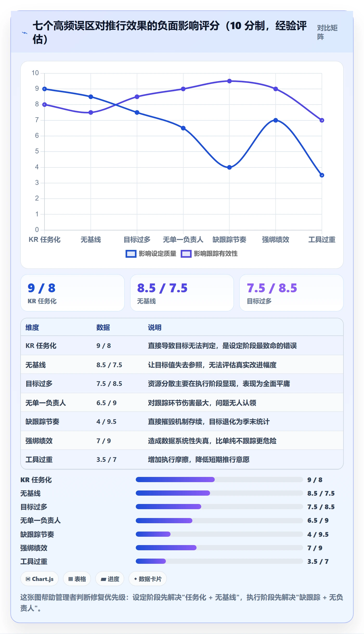Click the lightning icon beside the card title
This screenshot has height=634, width=364.
pyautogui.click(x=25, y=33)
